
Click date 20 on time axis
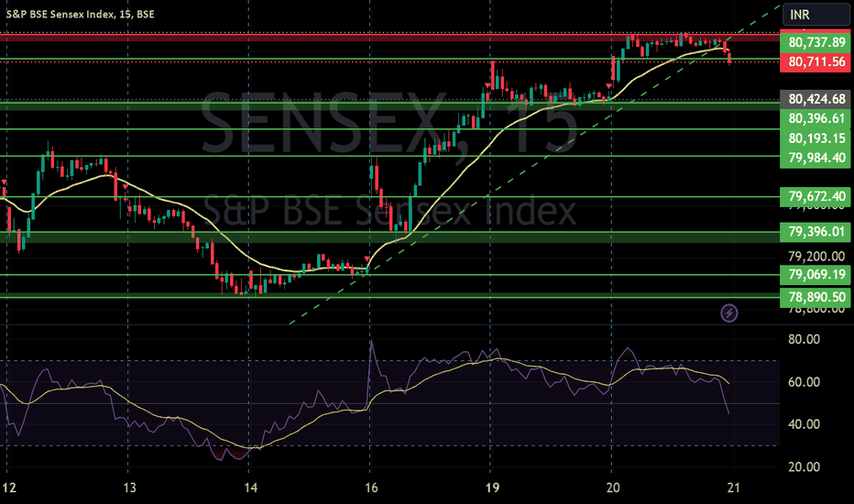point(613,488)
